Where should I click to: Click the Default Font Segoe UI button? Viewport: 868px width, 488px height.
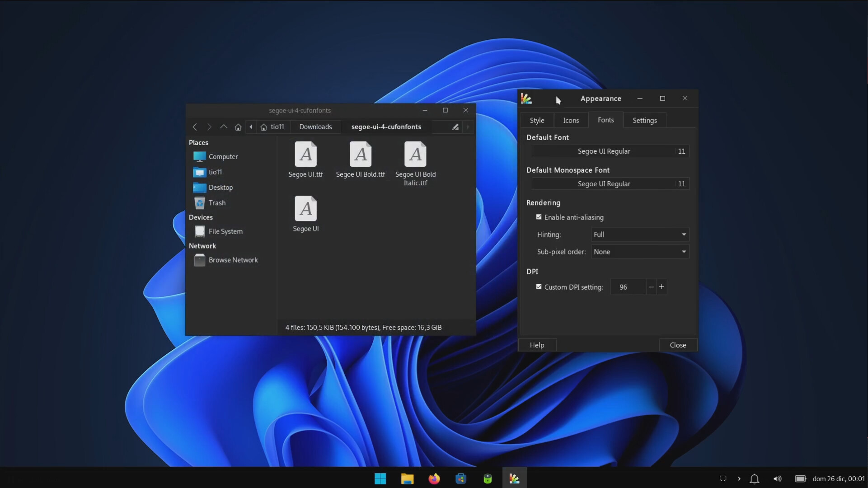[604, 151]
